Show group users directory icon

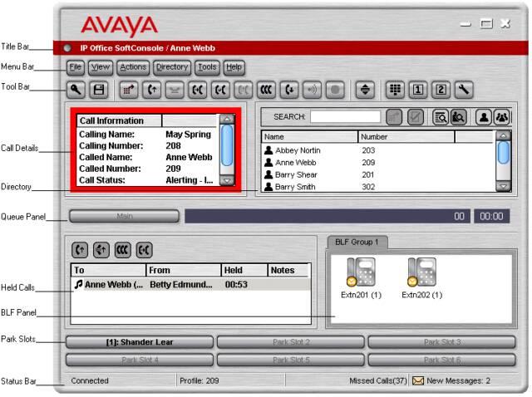[x=502, y=117]
